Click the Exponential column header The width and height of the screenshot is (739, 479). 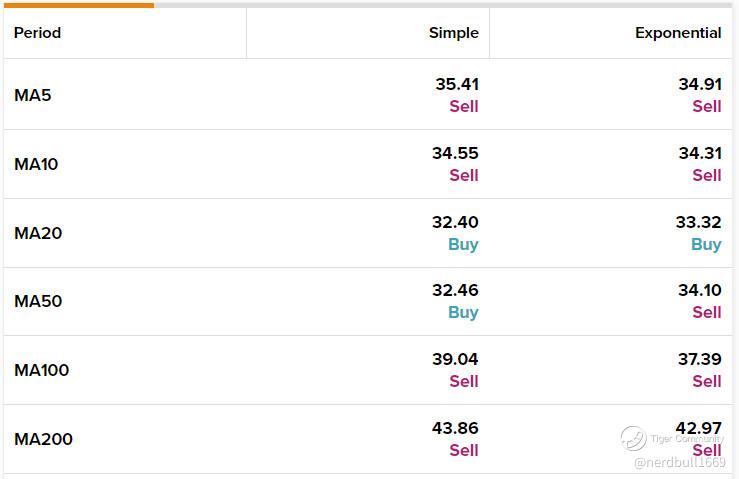point(678,33)
